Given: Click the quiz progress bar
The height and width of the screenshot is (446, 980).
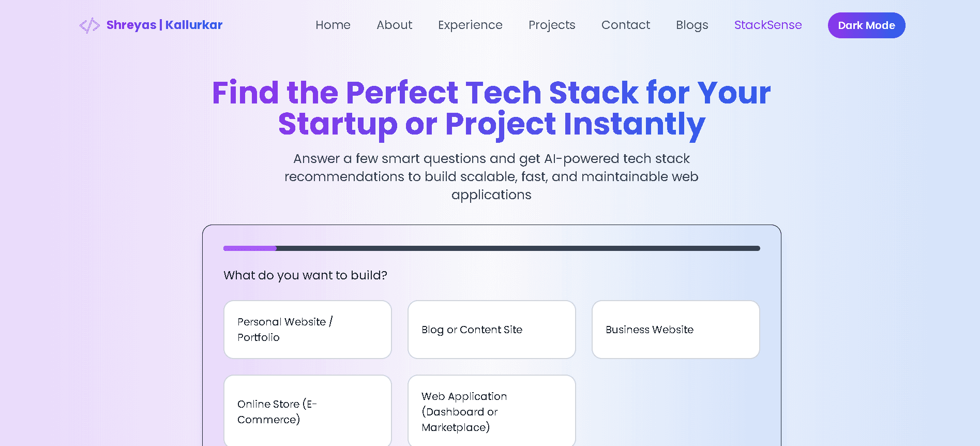Looking at the screenshot, I should [x=491, y=248].
